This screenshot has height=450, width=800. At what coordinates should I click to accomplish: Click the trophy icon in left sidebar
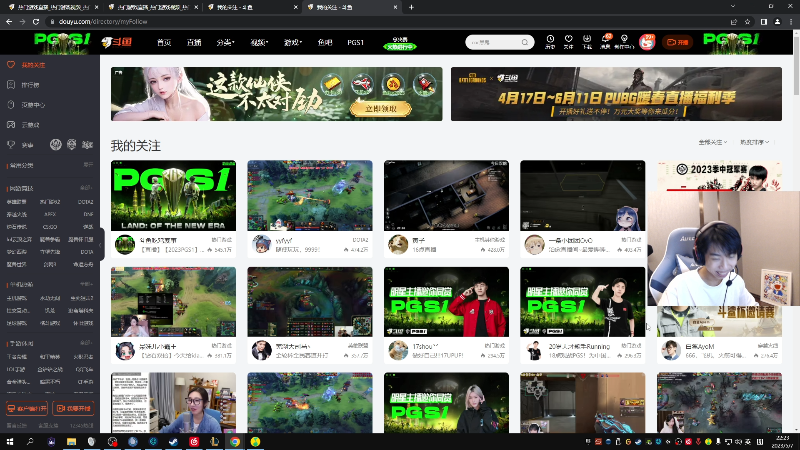point(11,145)
